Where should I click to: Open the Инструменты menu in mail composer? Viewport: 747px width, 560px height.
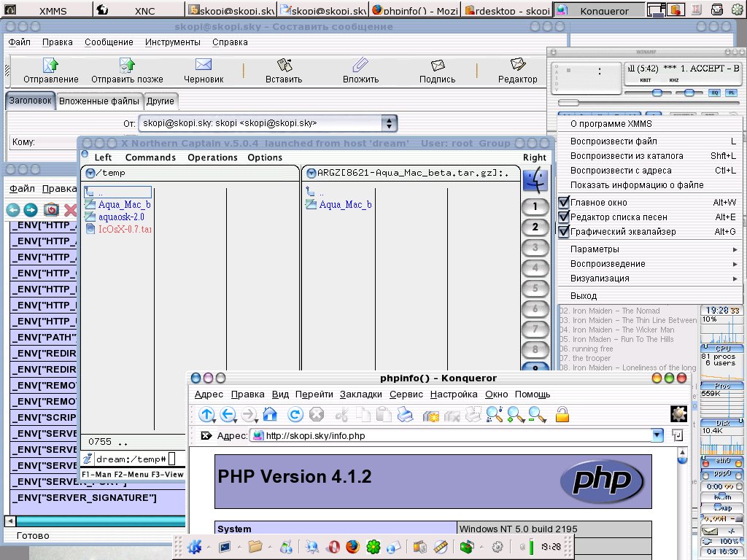172,42
